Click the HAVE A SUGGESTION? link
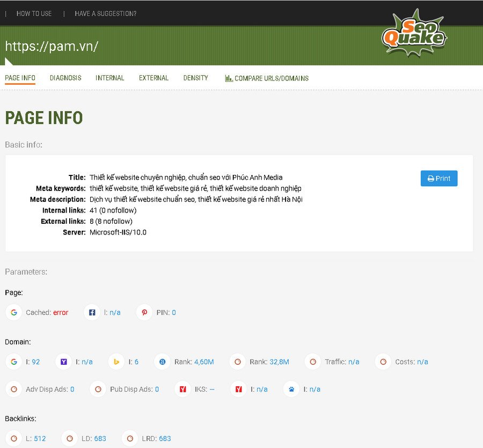This screenshot has height=448, width=483. click(x=105, y=13)
